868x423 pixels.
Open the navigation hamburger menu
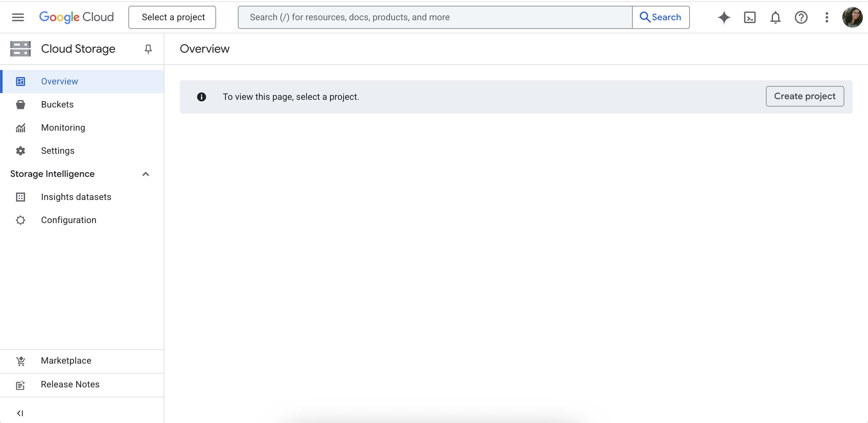18,17
